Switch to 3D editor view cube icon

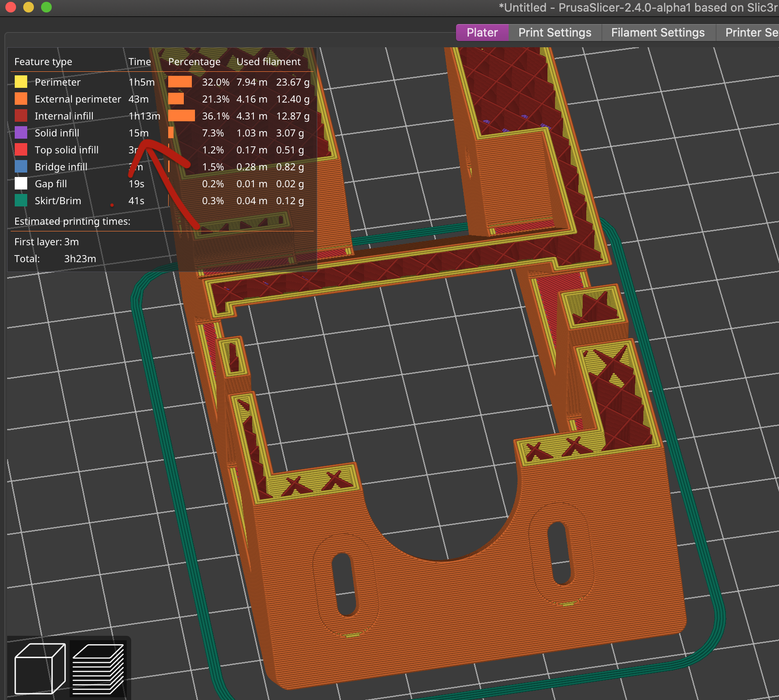pyautogui.click(x=40, y=668)
